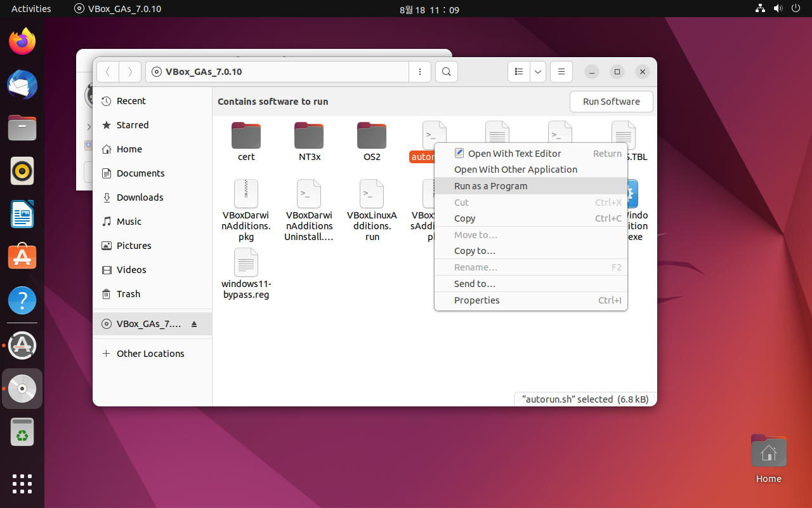Open Pictures in the sidebar
This screenshot has height=508, width=812.
click(x=152, y=246)
